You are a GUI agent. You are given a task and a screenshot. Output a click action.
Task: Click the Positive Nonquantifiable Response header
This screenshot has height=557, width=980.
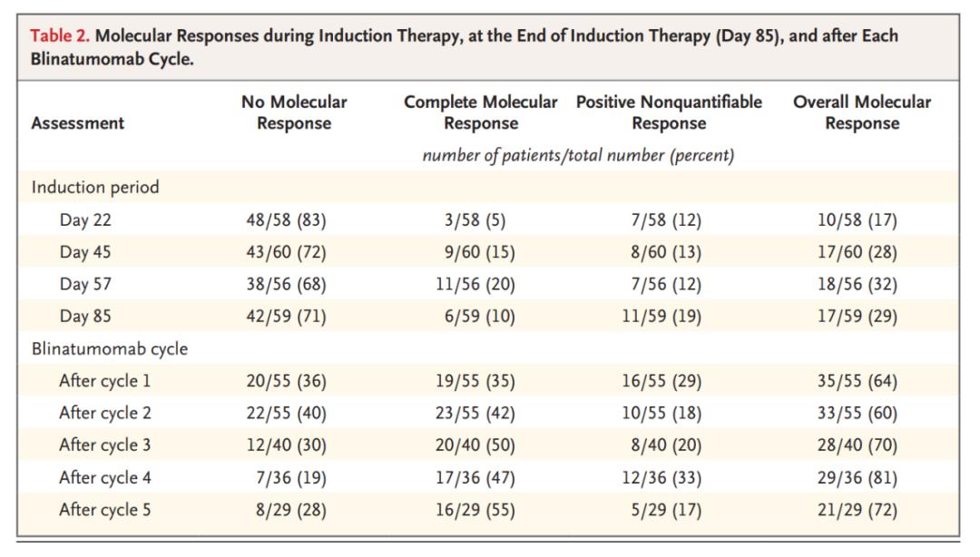click(669, 113)
